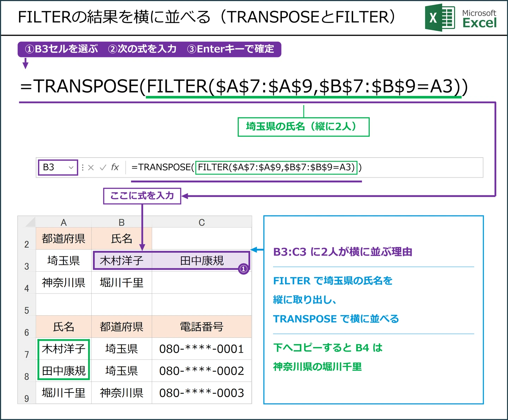Select cell B7 containing 埼玉県
Screen dimensions: 508x420
point(122,349)
